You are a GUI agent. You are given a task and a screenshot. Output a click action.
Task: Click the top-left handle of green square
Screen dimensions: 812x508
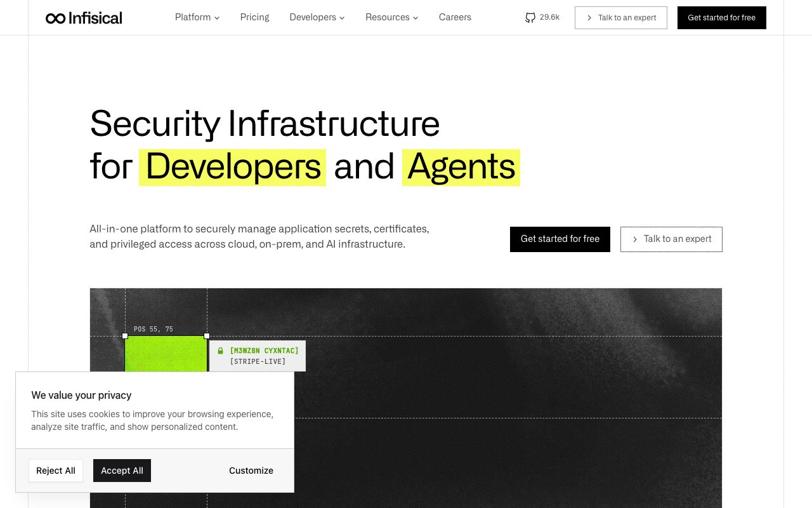(x=125, y=336)
